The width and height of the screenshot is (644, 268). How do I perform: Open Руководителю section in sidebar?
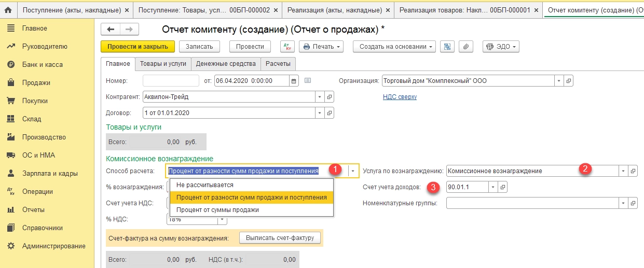pos(45,46)
